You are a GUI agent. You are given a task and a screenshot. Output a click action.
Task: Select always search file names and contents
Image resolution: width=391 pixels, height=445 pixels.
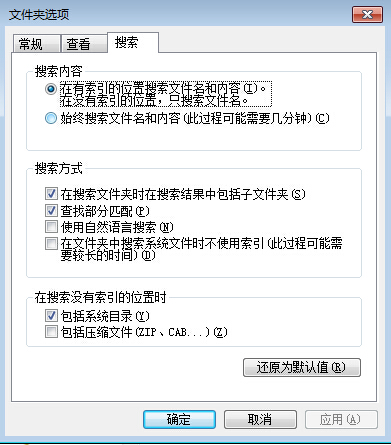coord(51,118)
